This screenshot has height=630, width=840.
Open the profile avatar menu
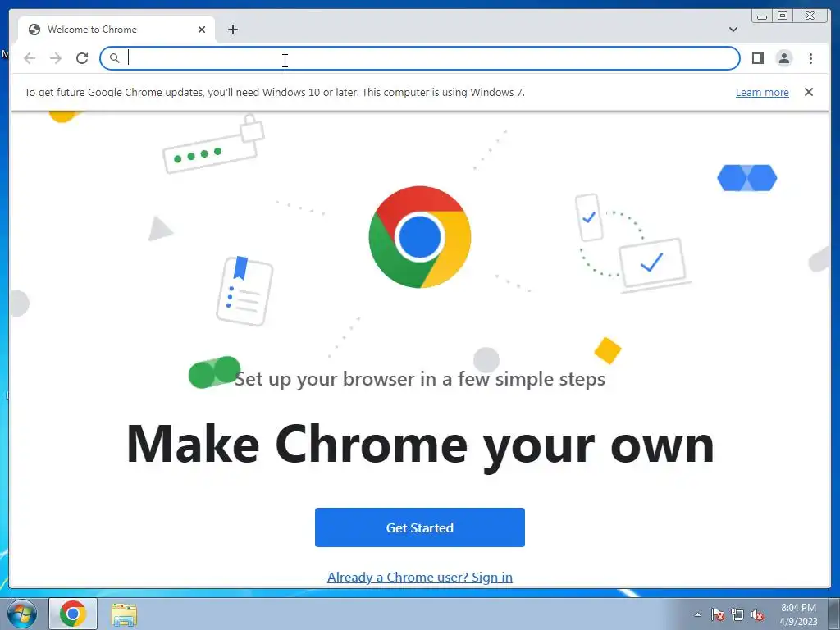pyautogui.click(x=783, y=58)
